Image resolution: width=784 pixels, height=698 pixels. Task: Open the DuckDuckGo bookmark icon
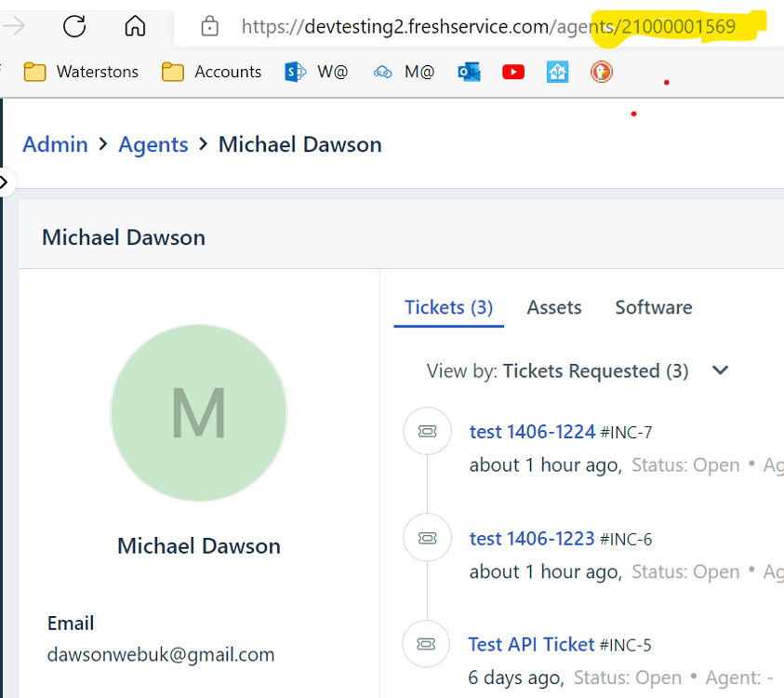point(602,71)
